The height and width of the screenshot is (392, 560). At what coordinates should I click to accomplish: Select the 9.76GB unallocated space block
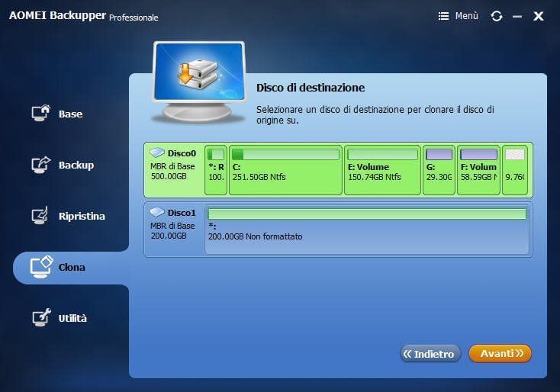(515, 170)
